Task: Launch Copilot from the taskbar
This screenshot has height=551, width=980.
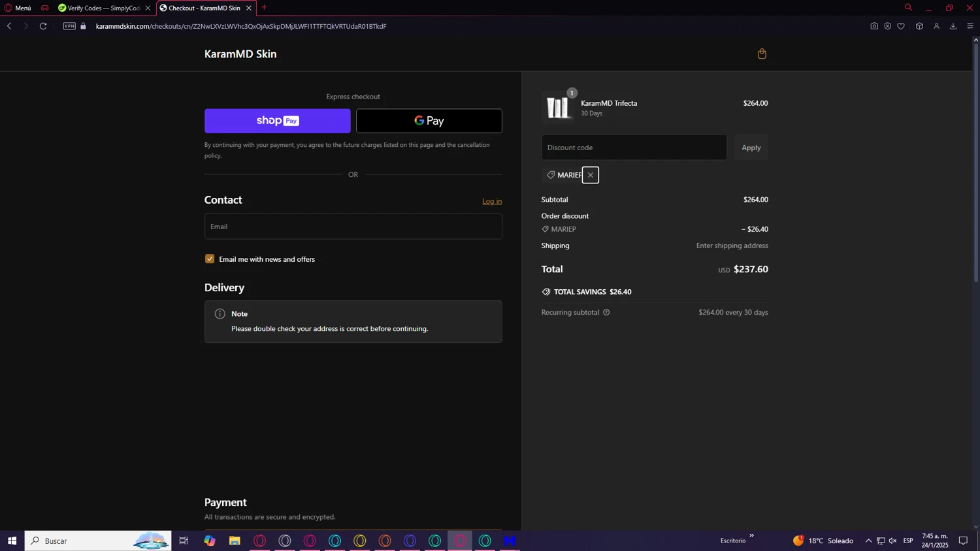Action: click(x=210, y=541)
